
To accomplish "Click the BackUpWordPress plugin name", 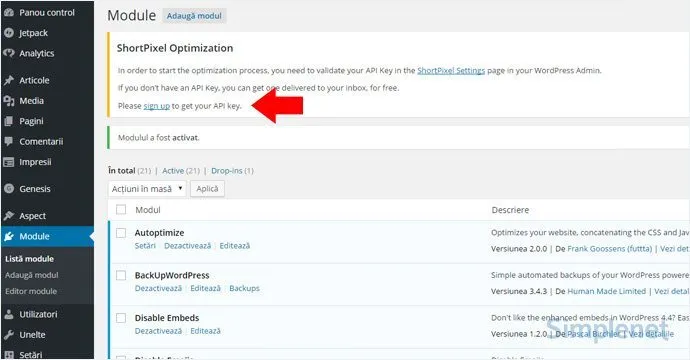I will pyautogui.click(x=172, y=276).
